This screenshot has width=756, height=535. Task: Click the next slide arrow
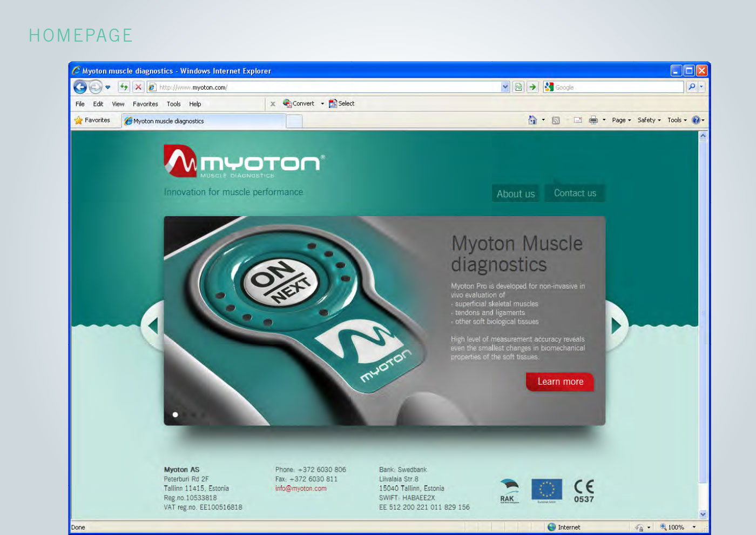[x=616, y=325]
